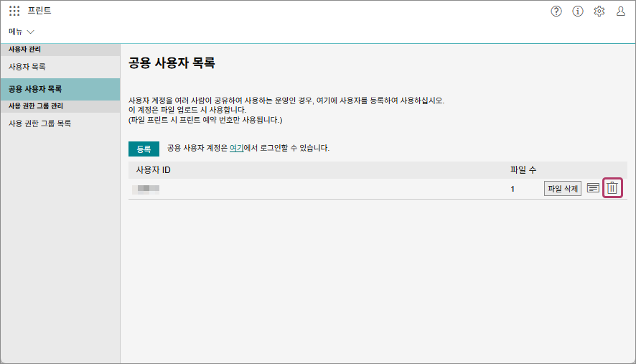The width and height of the screenshot is (636, 364).
Task: Click the 프린트 app title
Action: point(39,11)
